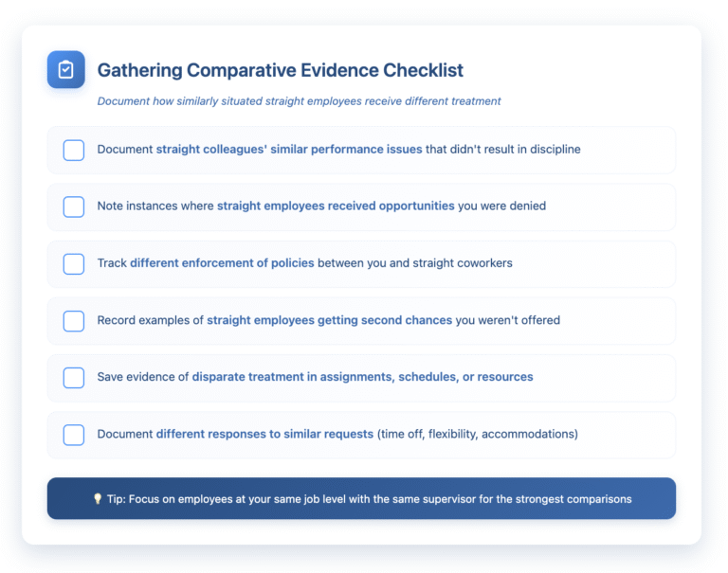Toggle the enforcement of policies checkbox

tap(74, 263)
